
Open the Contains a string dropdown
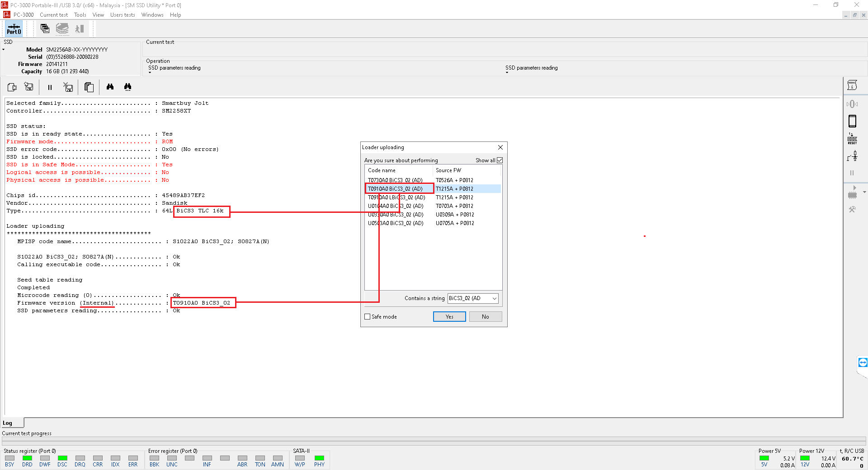pos(494,298)
